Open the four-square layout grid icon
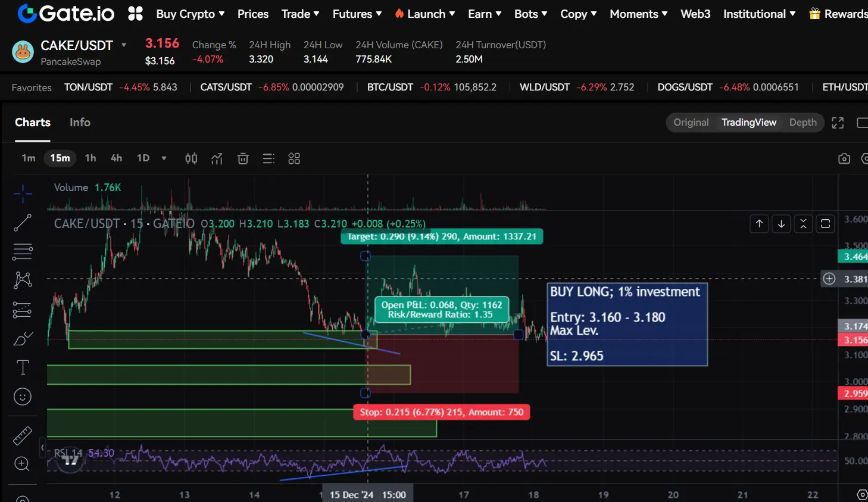 [294, 158]
